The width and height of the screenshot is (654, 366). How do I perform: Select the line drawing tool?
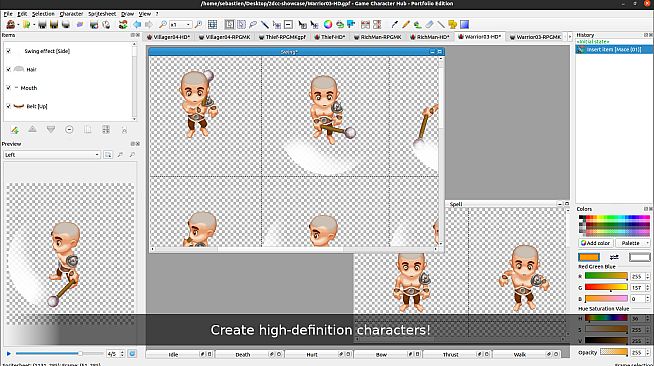point(441,25)
